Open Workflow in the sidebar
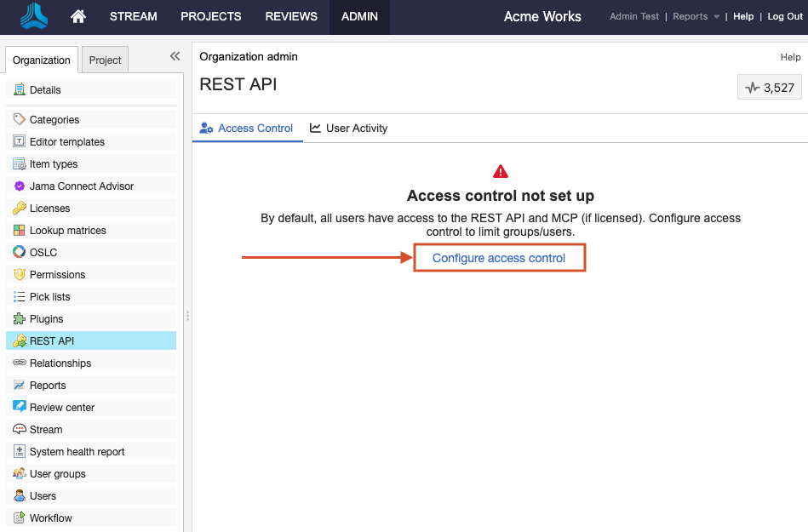The image size is (808, 532). click(91, 518)
